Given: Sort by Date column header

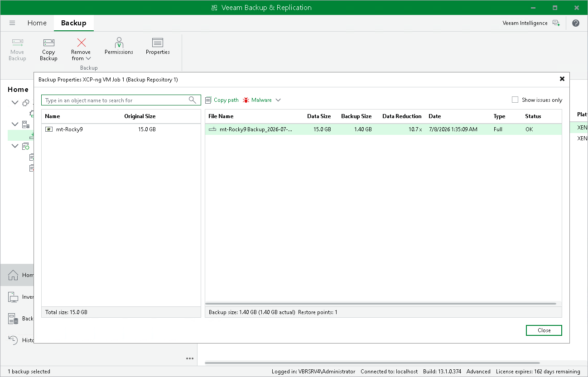Looking at the screenshot, I should pyautogui.click(x=435, y=116).
